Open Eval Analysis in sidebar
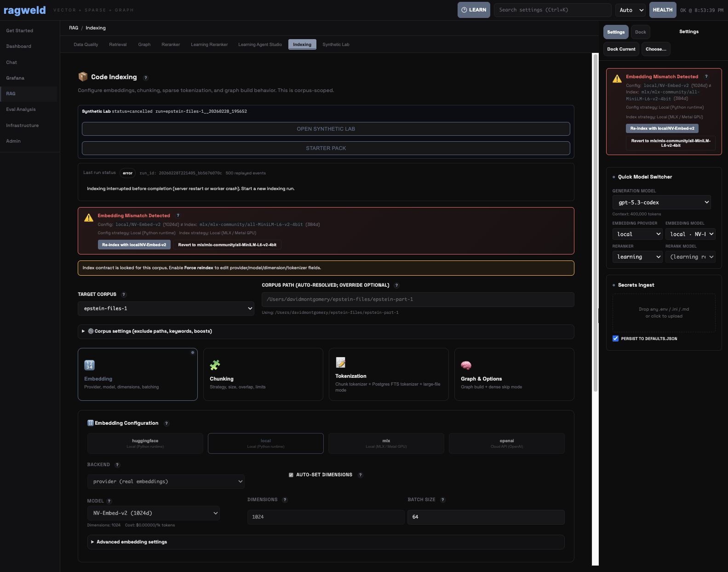Image resolution: width=728 pixels, height=572 pixels. 21,110
